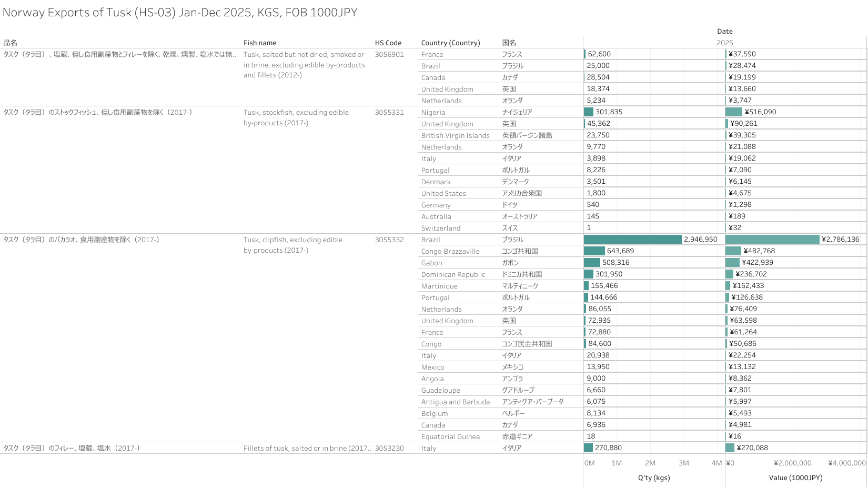Select the Italy fillets quantity bar 270,880
868x487 pixels.
pyautogui.click(x=588, y=448)
